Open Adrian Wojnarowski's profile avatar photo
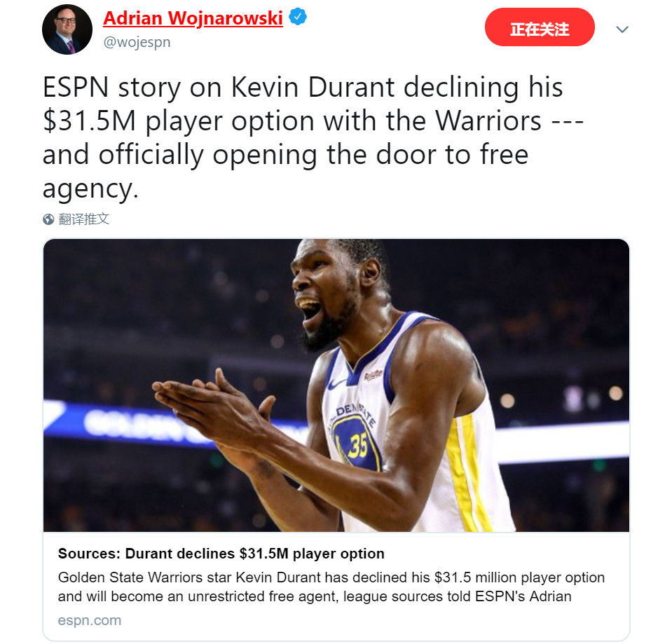Image resolution: width=672 pixels, height=644 pixels. click(x=67, y=29)
